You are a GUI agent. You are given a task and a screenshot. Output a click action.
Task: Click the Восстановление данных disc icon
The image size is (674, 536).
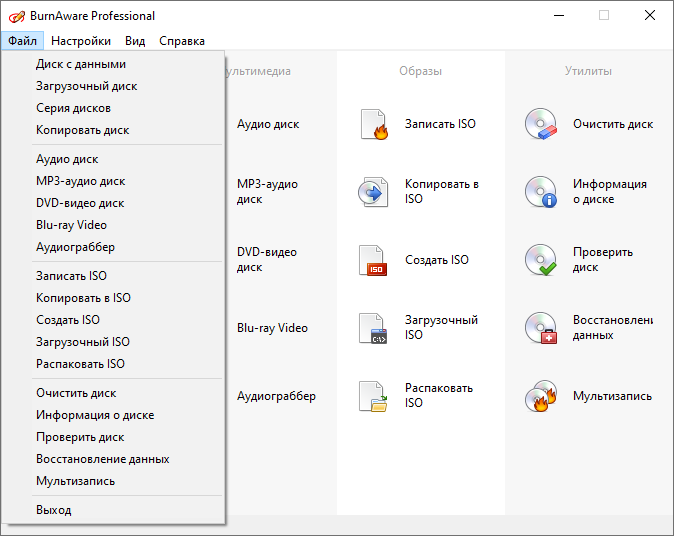coord(541,328)
